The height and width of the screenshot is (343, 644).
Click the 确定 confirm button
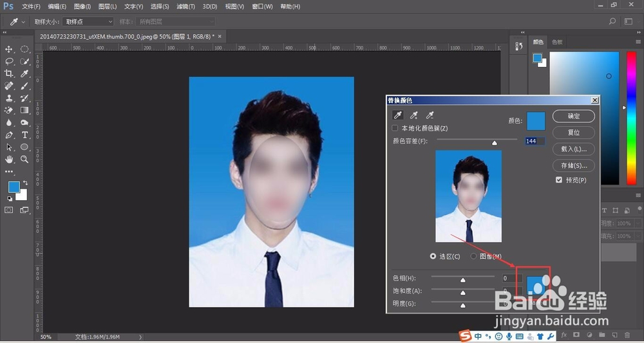click(x=573, y=116)
